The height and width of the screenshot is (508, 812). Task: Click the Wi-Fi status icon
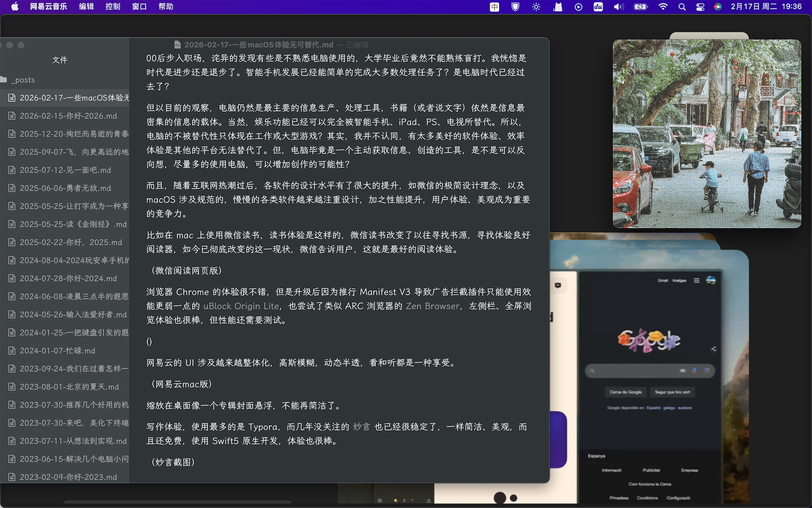pos(663,7)
